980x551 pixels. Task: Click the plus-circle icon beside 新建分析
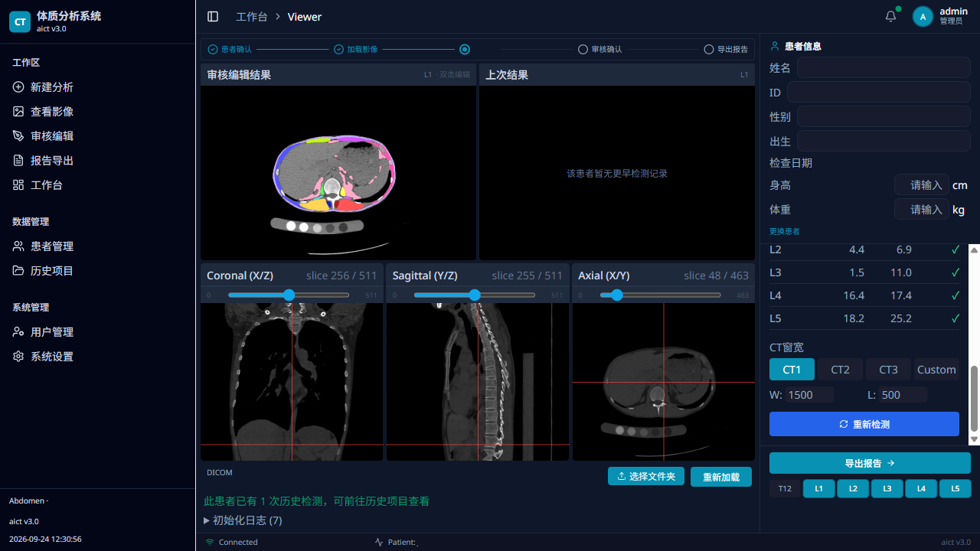click(18, 87)
